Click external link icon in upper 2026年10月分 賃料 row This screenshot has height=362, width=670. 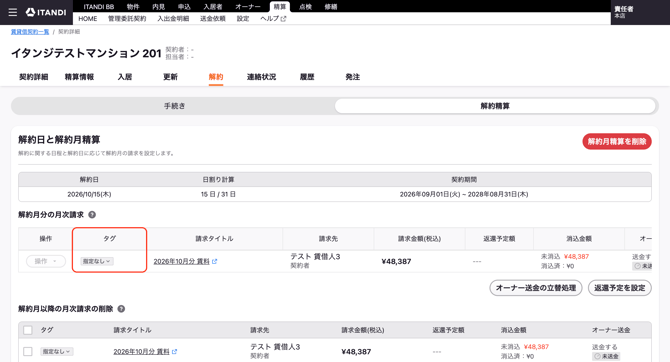pyautogui.click(x=215, y=262)
